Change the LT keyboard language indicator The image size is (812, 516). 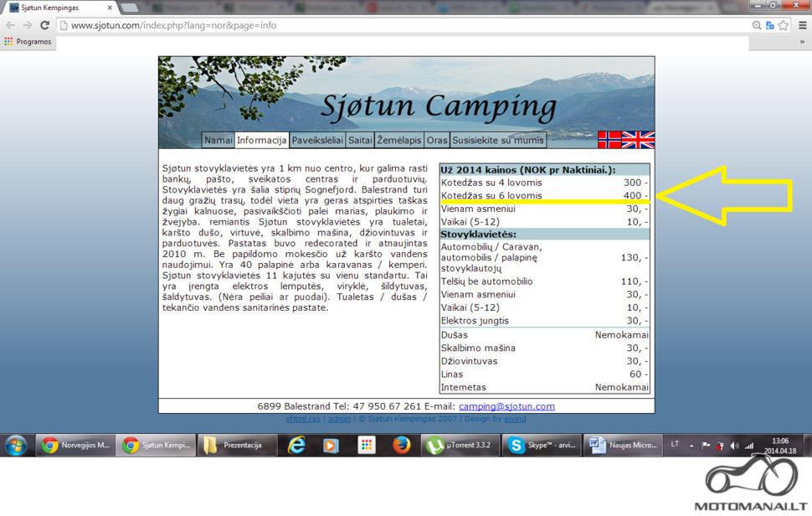[675, 445]
